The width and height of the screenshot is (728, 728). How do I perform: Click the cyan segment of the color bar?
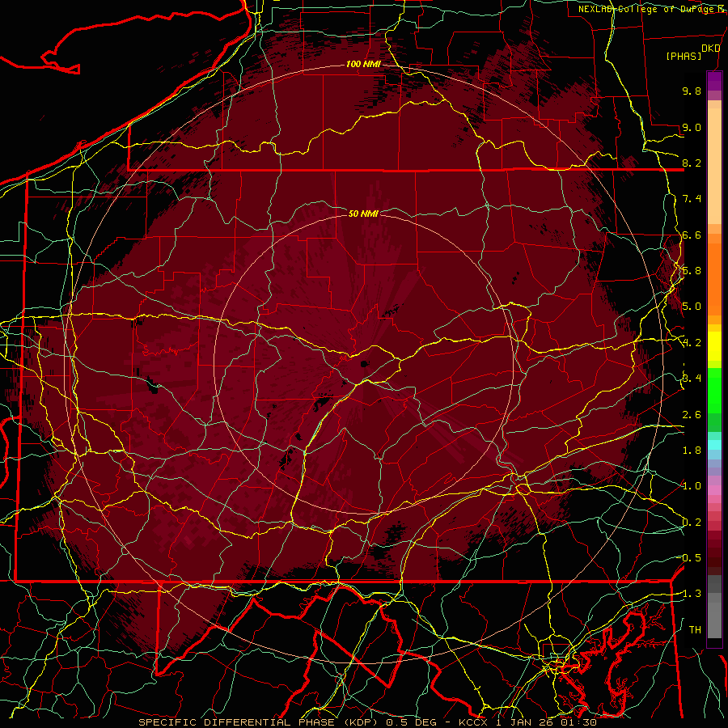[714, 444]
